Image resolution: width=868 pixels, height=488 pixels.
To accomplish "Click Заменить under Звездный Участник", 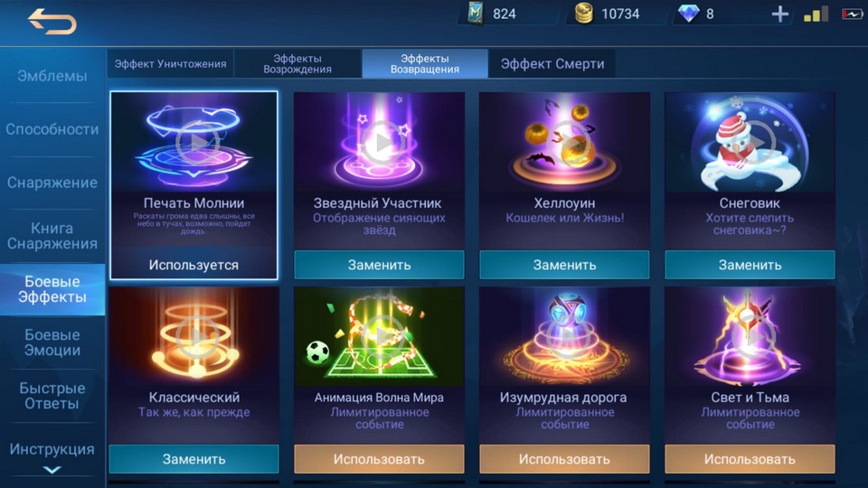I will (x=379, y=265).
